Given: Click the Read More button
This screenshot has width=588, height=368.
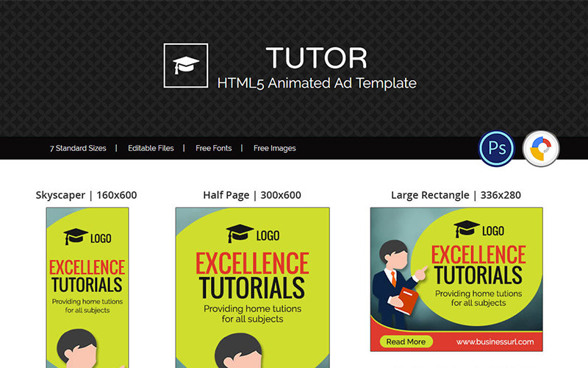Looking at the screenshot, I should point(406,342).
